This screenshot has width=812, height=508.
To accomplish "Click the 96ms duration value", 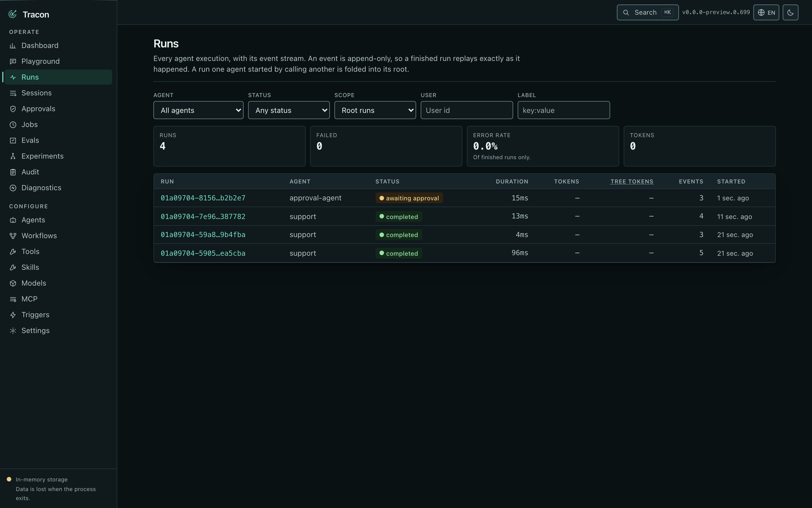I will 520,253.
